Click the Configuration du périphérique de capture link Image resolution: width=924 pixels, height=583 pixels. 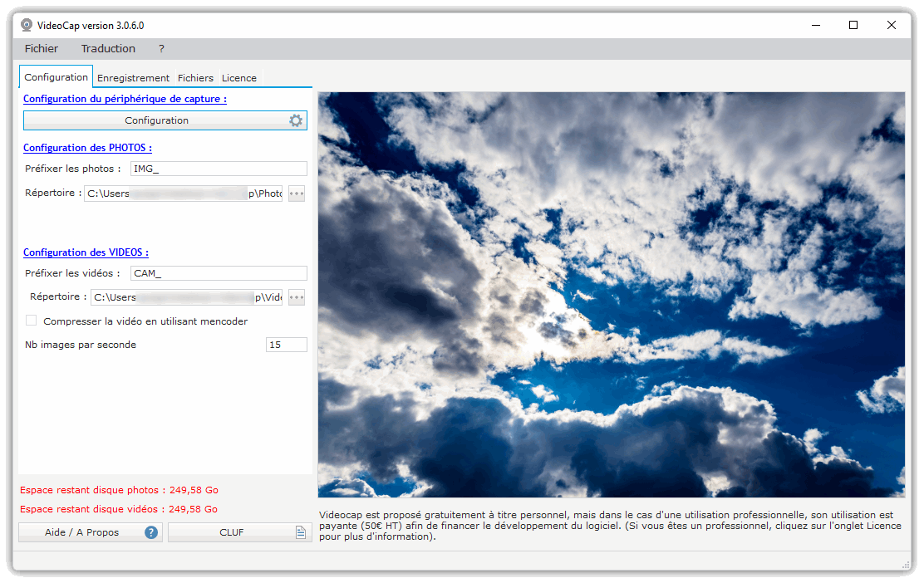125,99
